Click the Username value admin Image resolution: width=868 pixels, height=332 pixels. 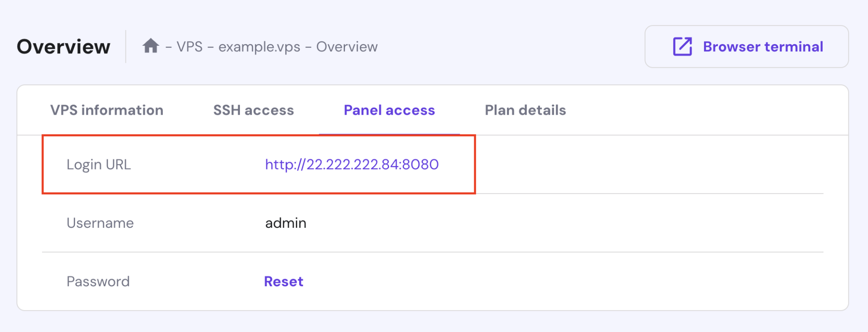coord(285,223)
